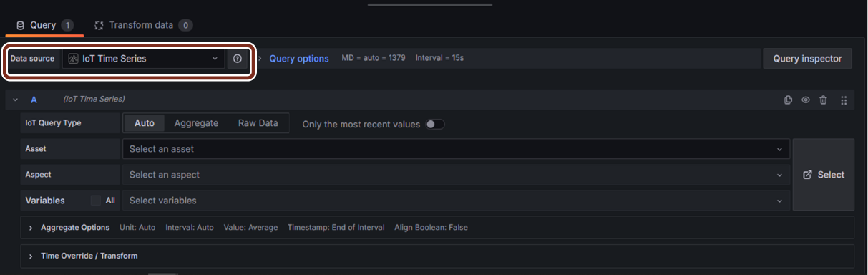The image size is (868, 275).
Task: Duplicate query A with copy icon
Action: pos(788,100)
